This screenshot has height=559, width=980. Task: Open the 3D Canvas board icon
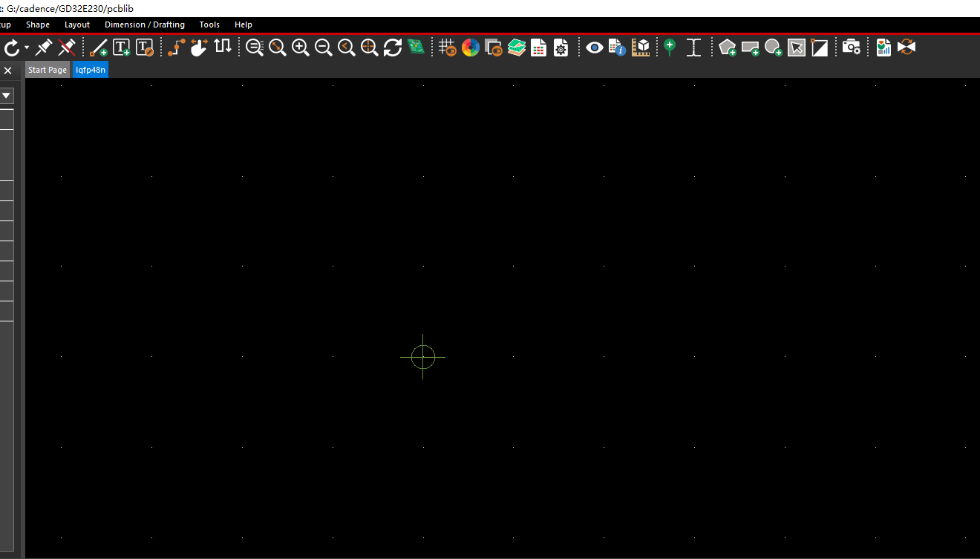(x=416, y=48)
